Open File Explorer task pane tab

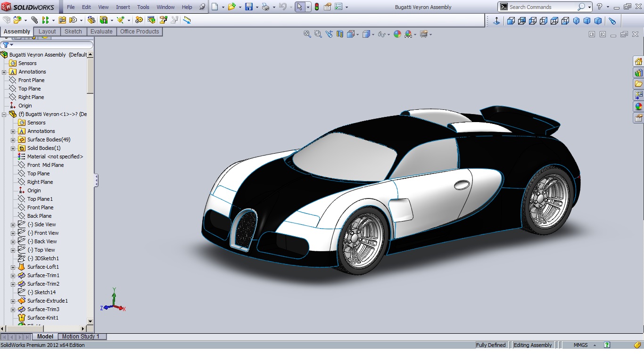coord(638,84)
